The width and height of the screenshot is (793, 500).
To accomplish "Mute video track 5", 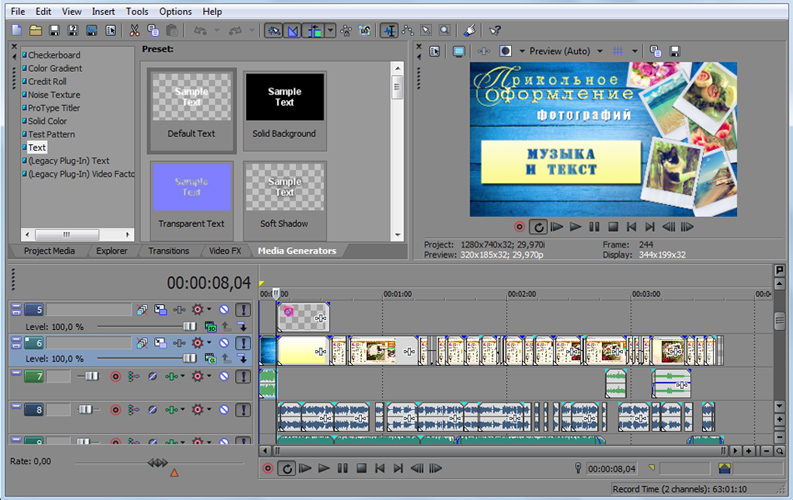I will 224,309.
